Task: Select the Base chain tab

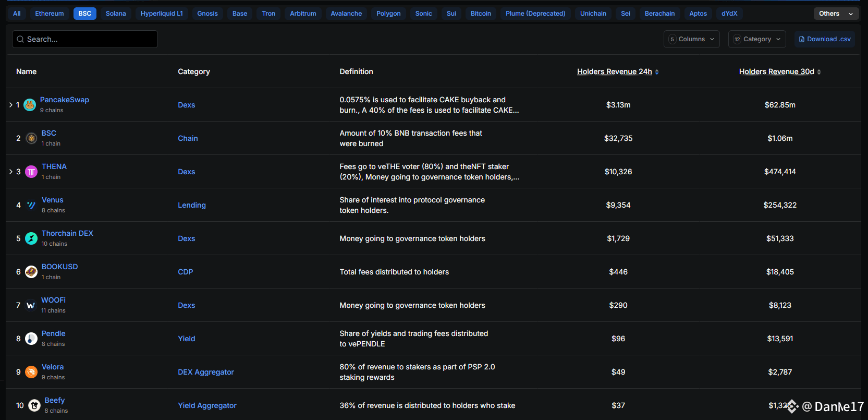Action: pos(240,14)
